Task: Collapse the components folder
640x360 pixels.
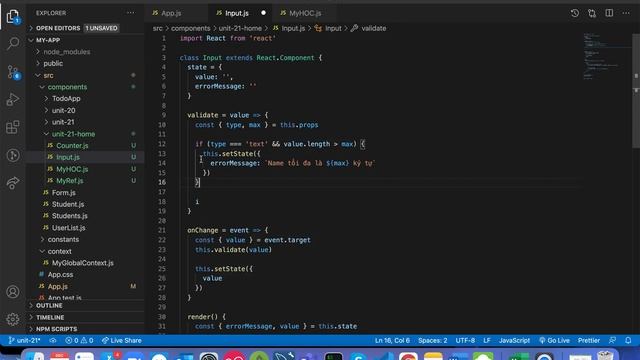Action: 86,87
